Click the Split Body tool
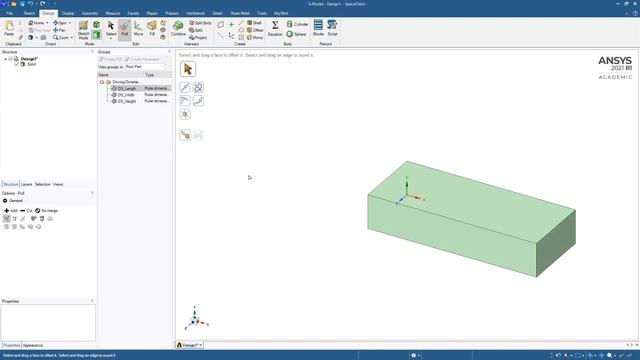640x360 pixels. 200,23
